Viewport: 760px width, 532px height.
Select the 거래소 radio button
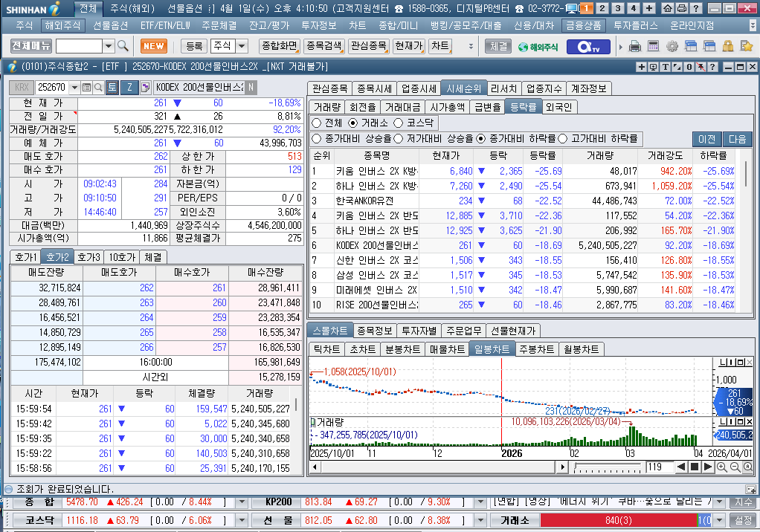[x=352, y=123]
